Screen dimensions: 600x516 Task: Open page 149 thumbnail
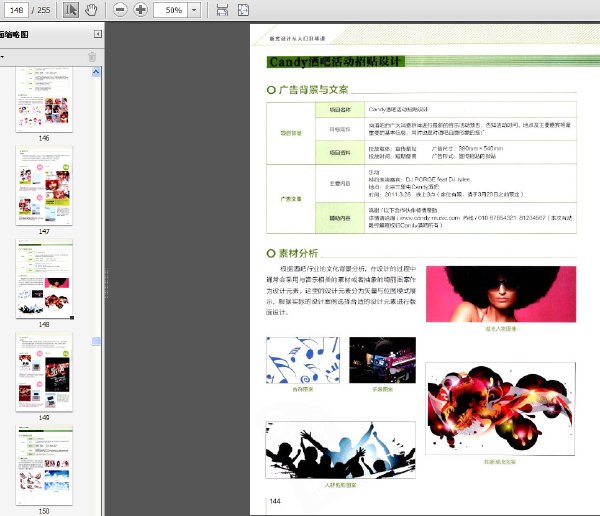[x=44, y=372]
